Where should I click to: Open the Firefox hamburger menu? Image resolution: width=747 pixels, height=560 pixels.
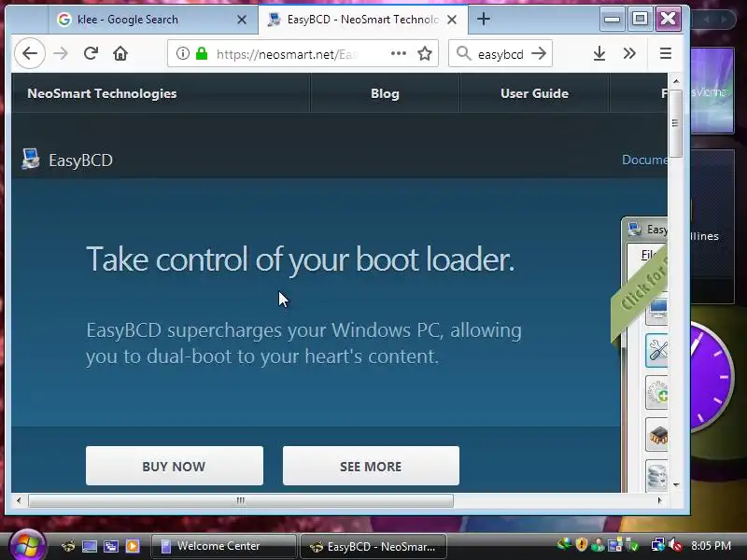point(666,53)
